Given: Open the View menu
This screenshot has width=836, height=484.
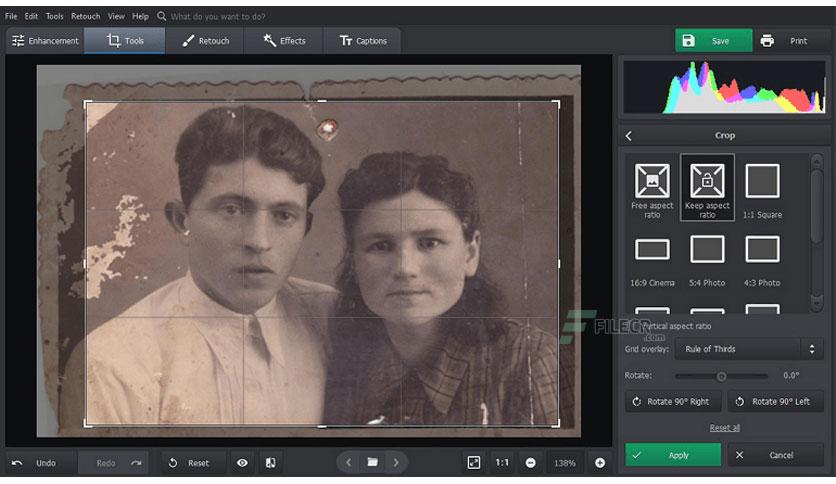Looking at the screenshot, I should [x=116, y=17].
